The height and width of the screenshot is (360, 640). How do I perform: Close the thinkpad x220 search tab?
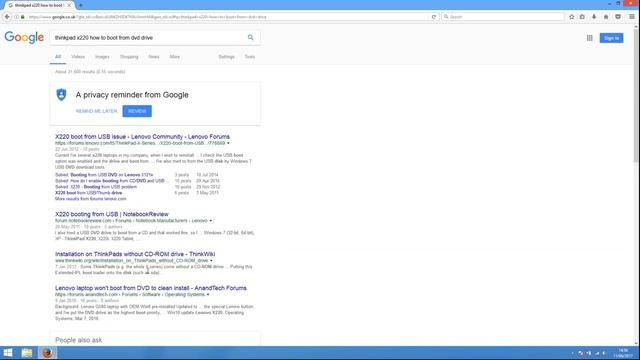(x=69, y=5)
